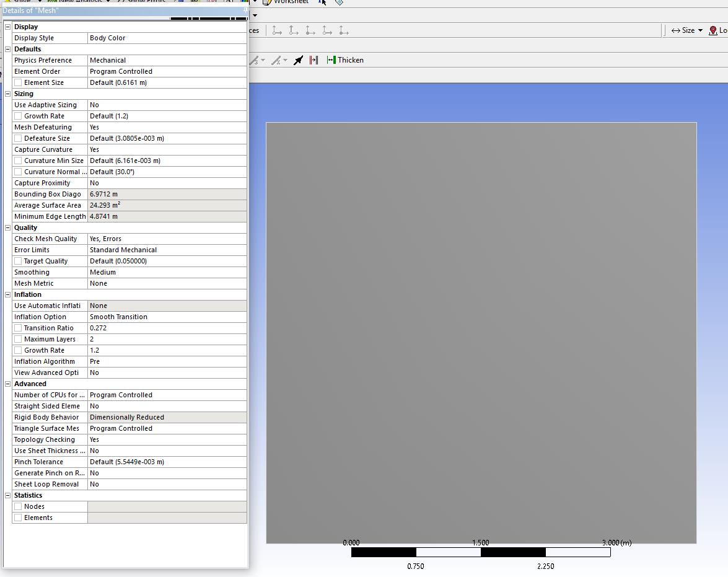
Task: Click Capture Proximity No value
Action: coord(167,183)
